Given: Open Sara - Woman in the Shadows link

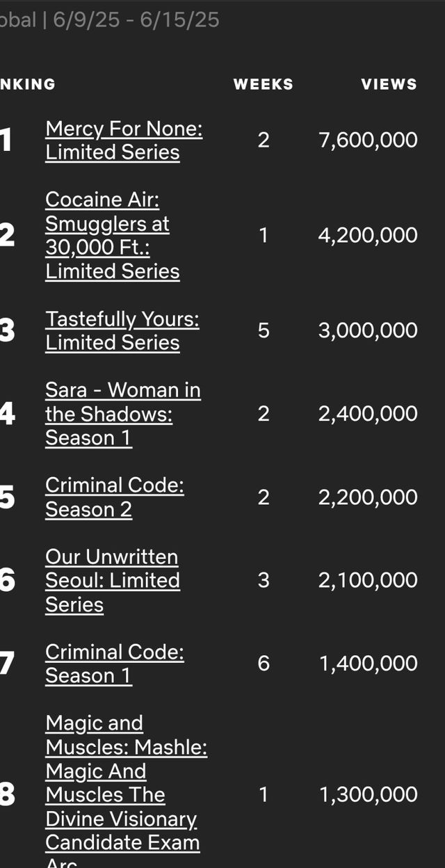Looking at the screenshot, I should [122, 414].
